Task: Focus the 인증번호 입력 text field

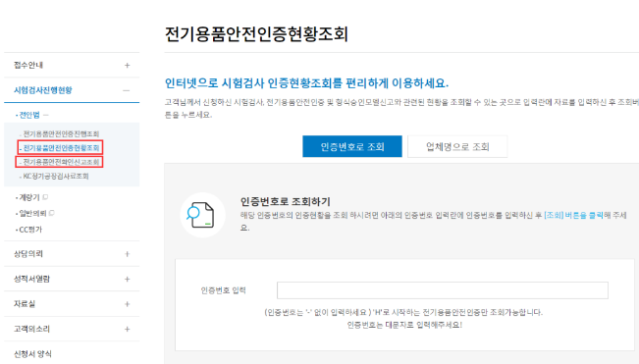Action: [x=443, y=290]
